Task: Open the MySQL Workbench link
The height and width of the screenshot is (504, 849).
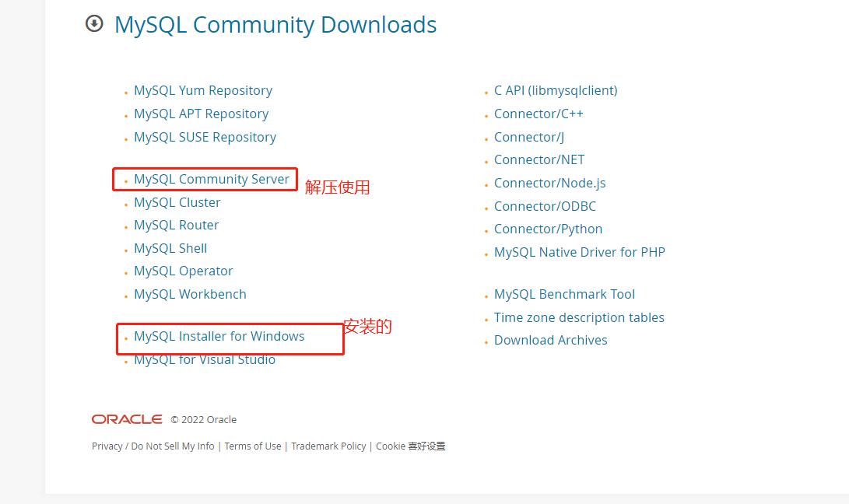Action: (x=190, y=295)
